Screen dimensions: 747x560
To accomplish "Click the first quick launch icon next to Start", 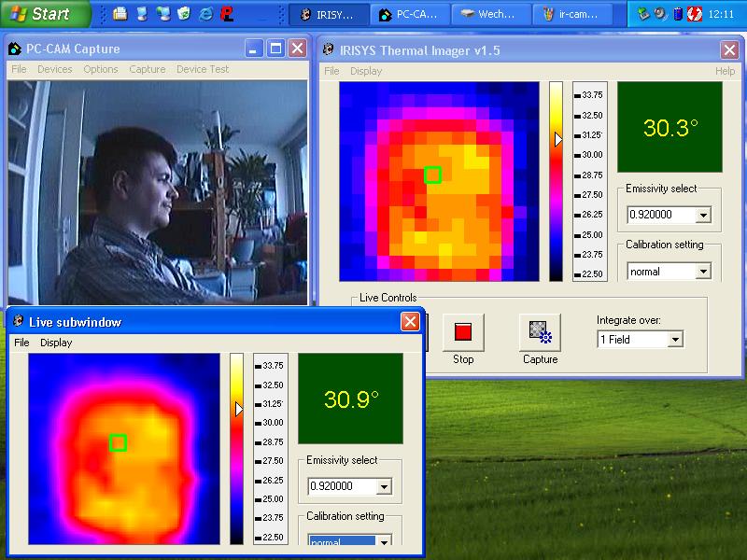I will click(x=120, y=14).
